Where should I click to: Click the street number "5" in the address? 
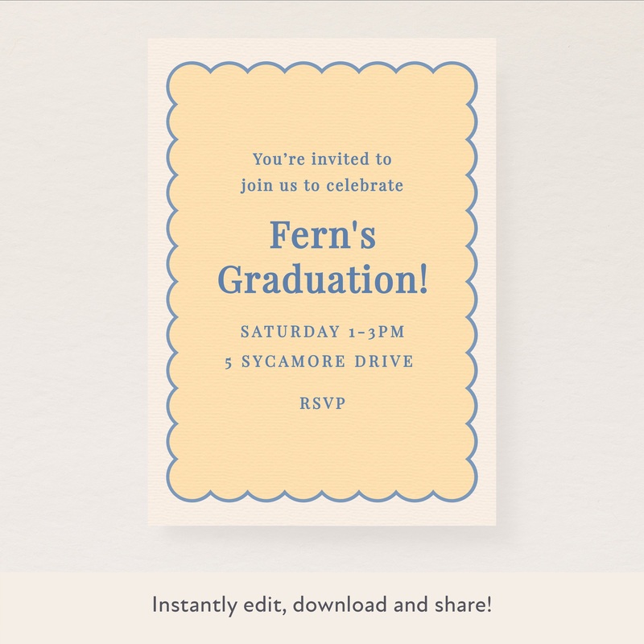[x=229, y=362]
